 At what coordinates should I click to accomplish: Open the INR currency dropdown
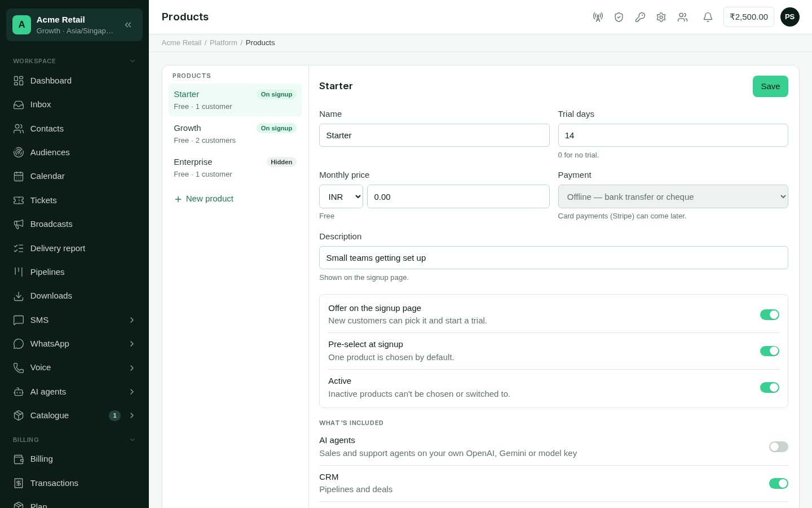pos(341,196)
